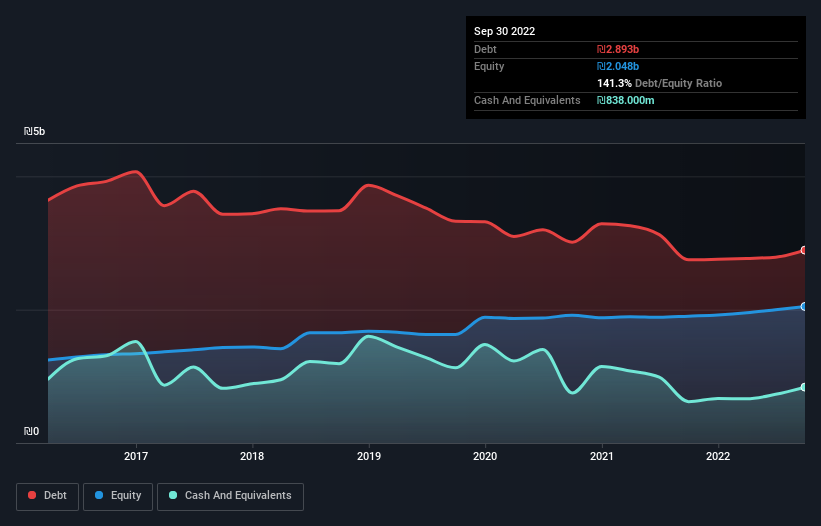Click the 2019 x-axis label
Image resolution: width=821 pixels, height=526 pixels.
click(369, 456)
